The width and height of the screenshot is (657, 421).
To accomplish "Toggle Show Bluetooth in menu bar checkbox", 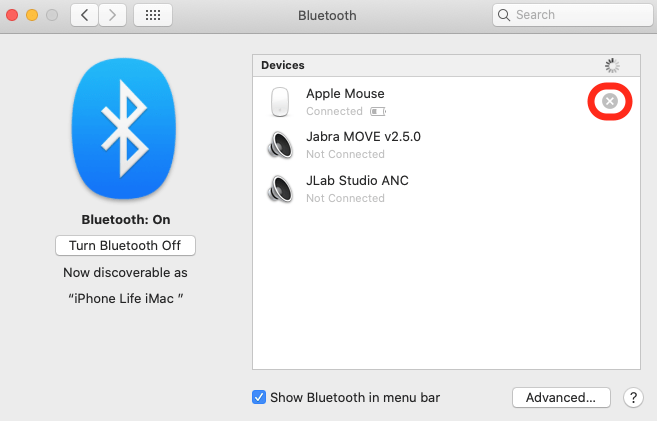I will tap(259, 397).
